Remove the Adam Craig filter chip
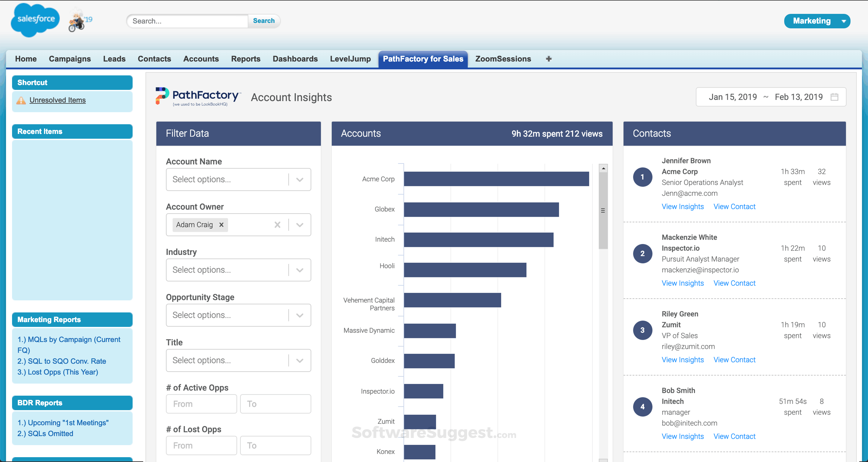Viewport: 868px width, 462px height. coord(222,225)
